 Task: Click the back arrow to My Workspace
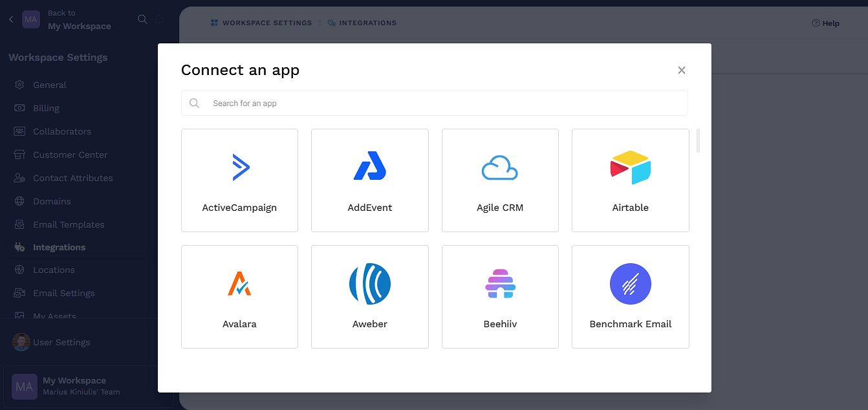pyautogui.click(x=11, y=19)
